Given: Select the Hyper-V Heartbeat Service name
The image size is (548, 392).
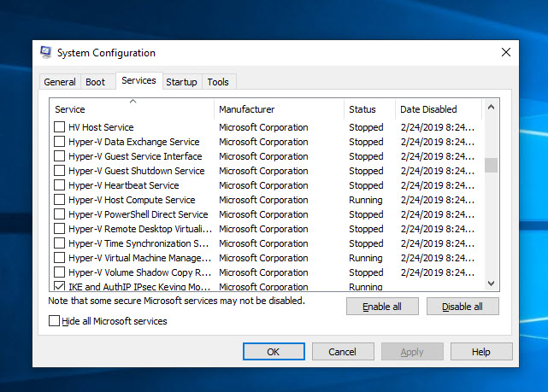Looking at the screenshot, I should coord(124,185).
